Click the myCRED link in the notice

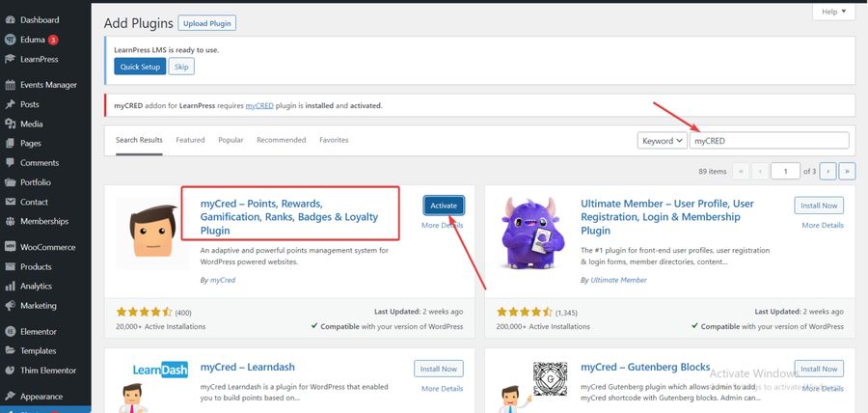(x=259, y=105)
